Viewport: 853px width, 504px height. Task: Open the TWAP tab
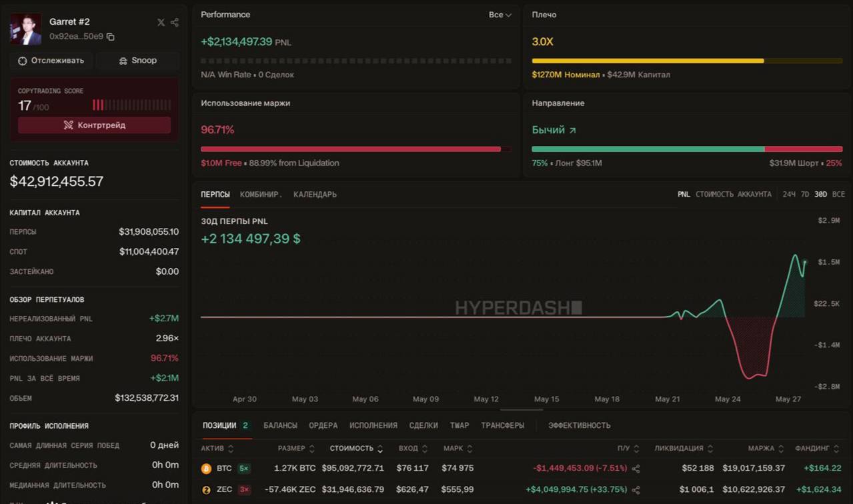click(x=460, y=425)
